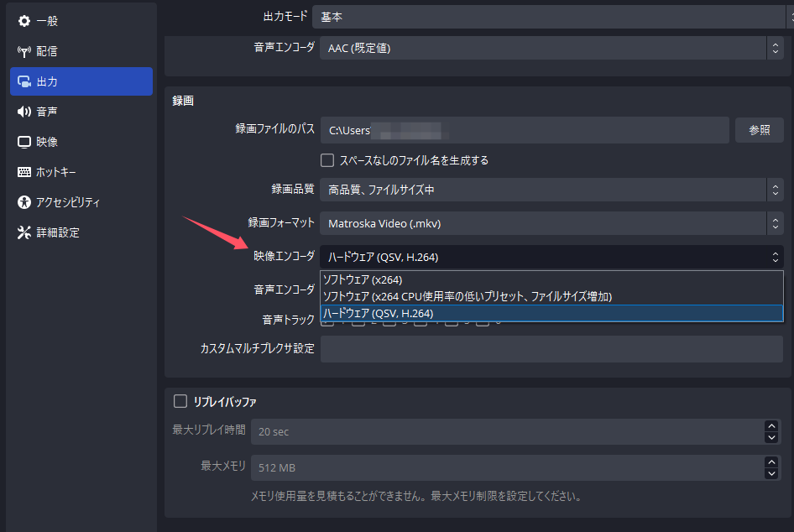Click the 出力 output icon in sidebar
This screenshot has width=794, height=532.
24,81
